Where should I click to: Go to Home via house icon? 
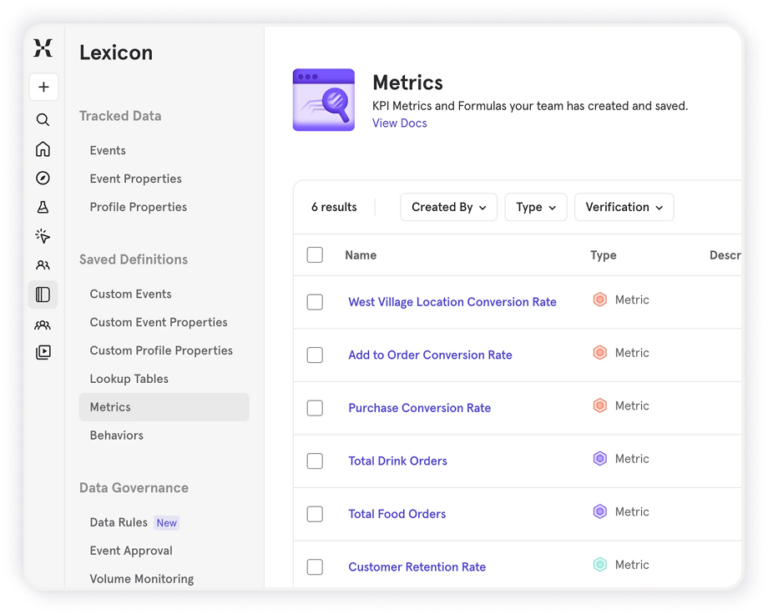pyautogui.click(x=43, y=149)
